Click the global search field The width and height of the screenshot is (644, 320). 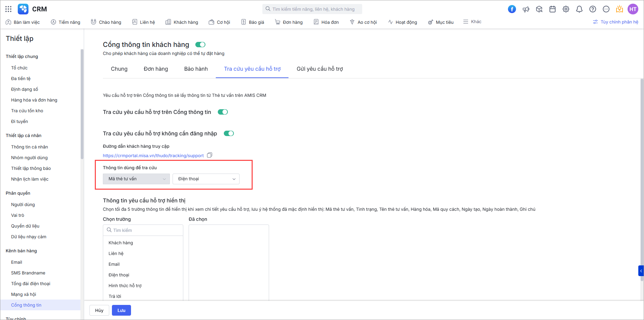pos(312,9)
